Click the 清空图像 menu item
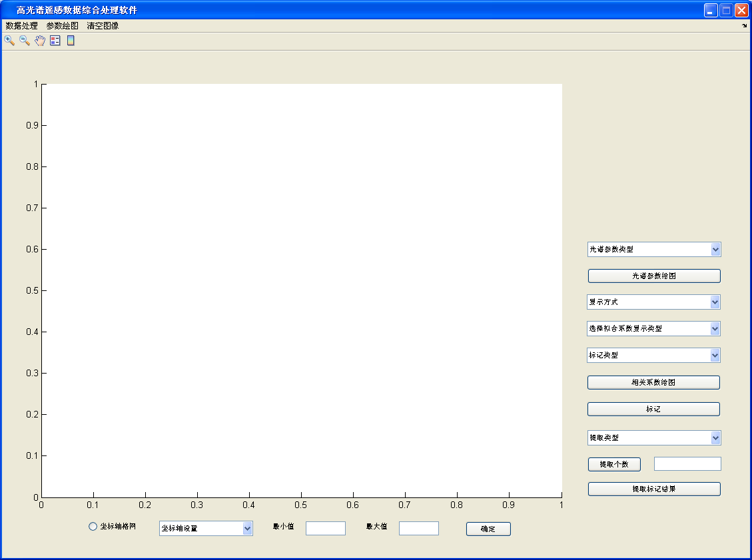The height and width of the screenshot is (560, 752). [x=103, y=26]
